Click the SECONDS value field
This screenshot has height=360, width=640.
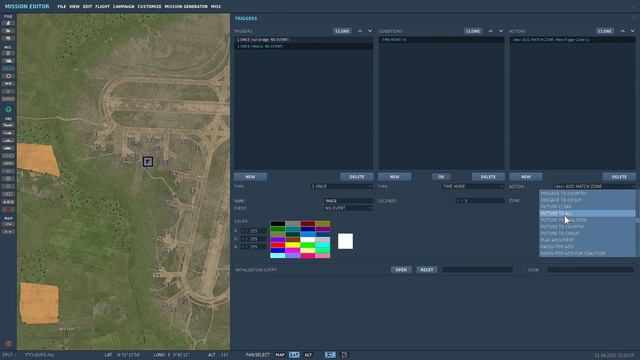(480, 201)
